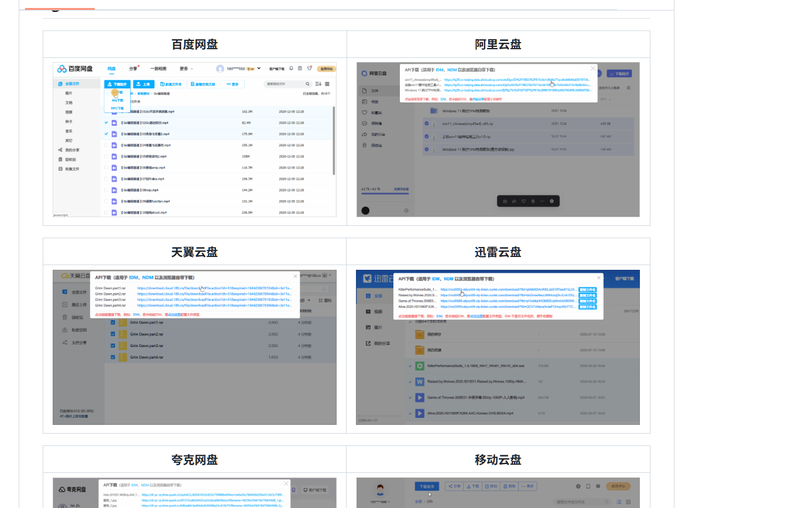Click the shirt skin icon in Baidu header
The height and width of the screenshot is (508, 812).
tap(310, 68)
